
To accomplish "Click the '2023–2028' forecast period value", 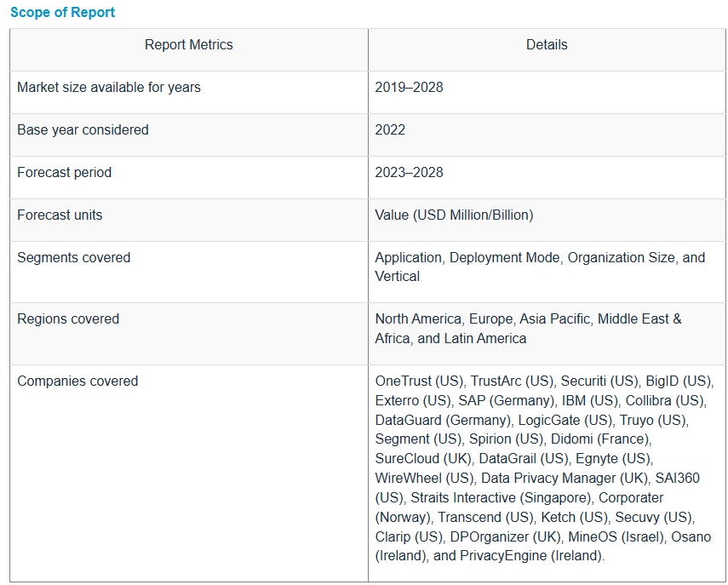I will coord(409,173).
